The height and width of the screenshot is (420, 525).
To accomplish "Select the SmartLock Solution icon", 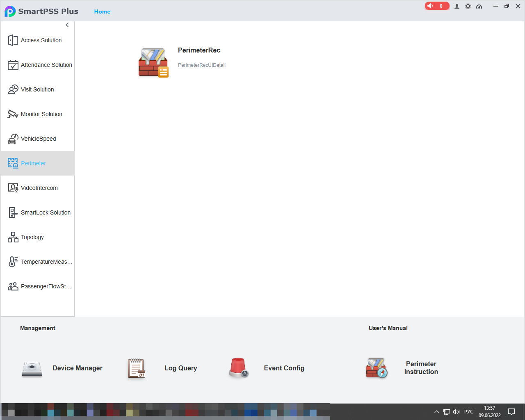I will click(13, 212).
